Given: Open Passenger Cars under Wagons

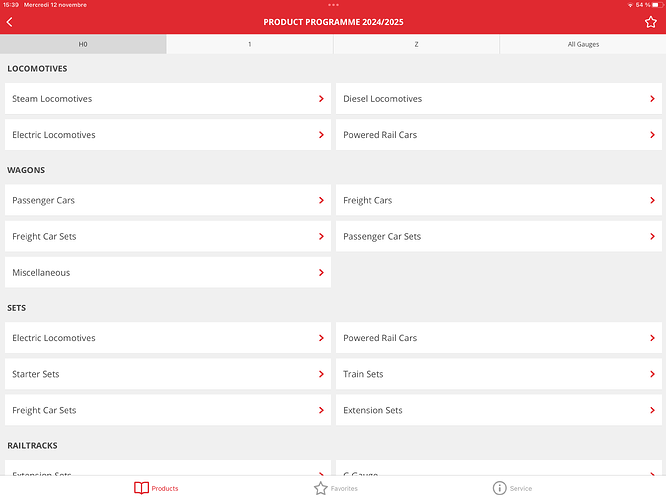Looking at the screenshot, I should [167, 201].
